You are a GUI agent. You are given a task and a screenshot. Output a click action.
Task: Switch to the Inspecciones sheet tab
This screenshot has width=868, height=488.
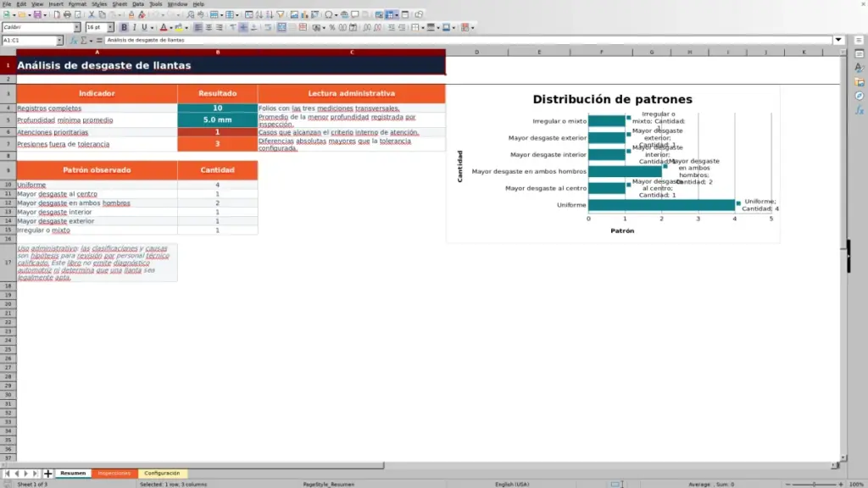[x=114, y=474]
